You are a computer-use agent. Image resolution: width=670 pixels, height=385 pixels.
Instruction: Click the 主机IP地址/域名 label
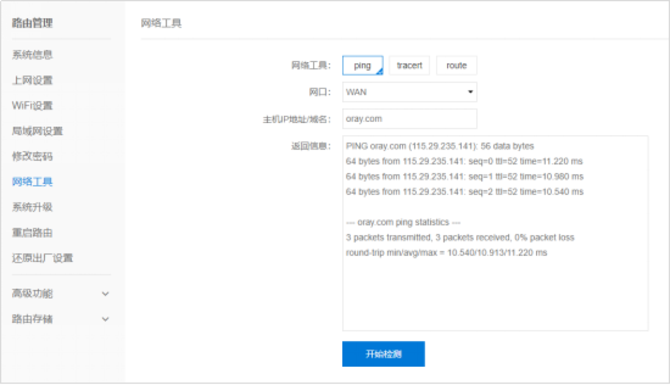(x=297, y=119)
